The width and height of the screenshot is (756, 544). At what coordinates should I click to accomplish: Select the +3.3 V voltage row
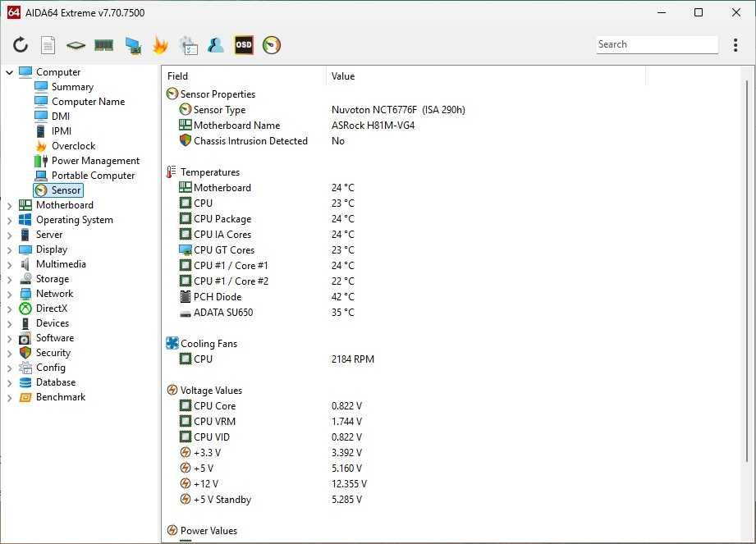point(271,452)
